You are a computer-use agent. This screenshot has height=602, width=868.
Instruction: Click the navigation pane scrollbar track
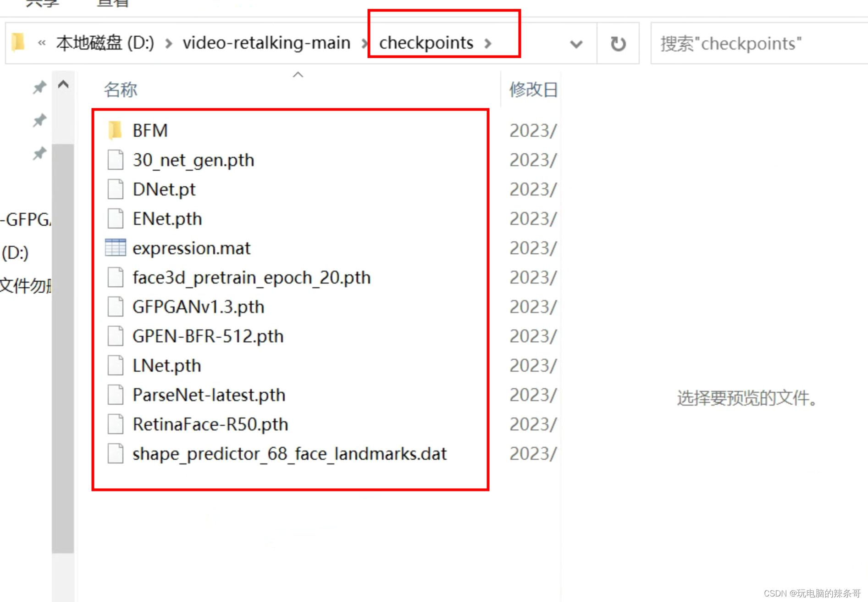coord(63,349)
